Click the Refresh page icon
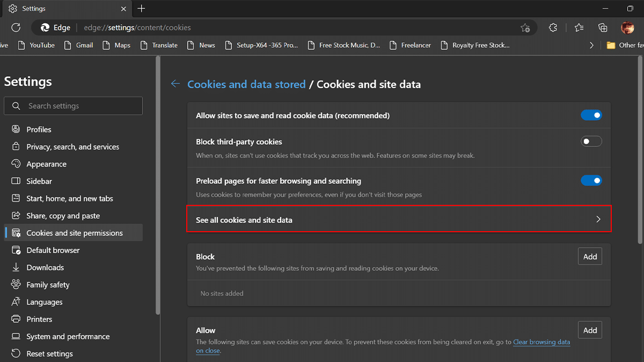This screenshot has height=362, width=644. tap(16, 27)
